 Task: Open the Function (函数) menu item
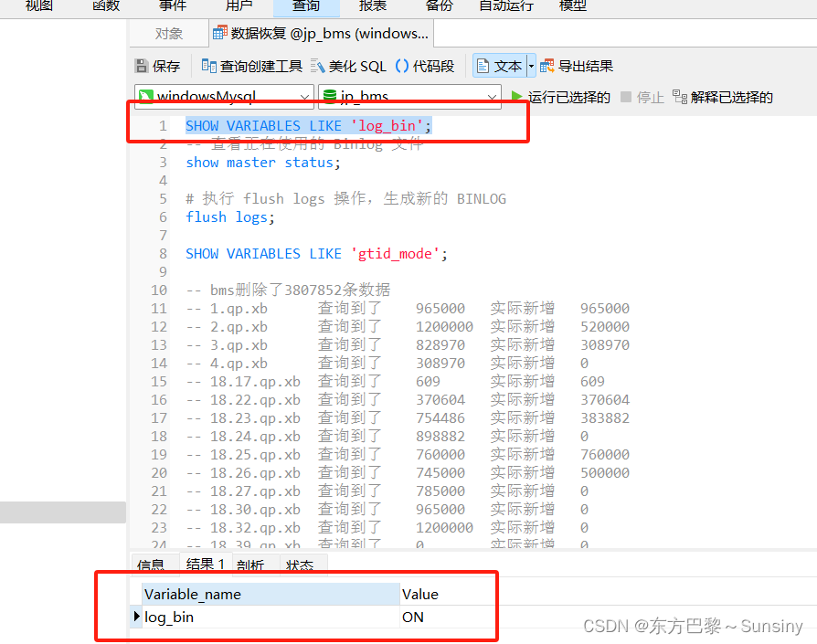point(106,6)
